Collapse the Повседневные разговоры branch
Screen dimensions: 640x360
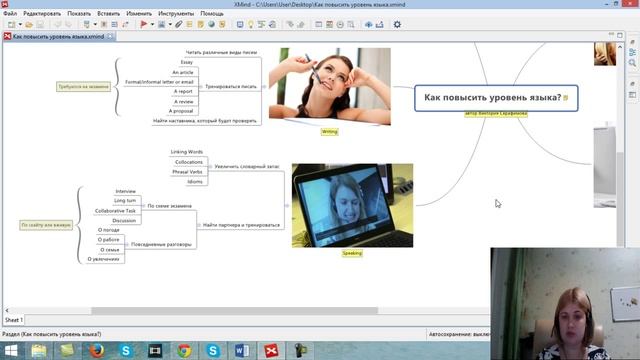[x=127, y=244]
